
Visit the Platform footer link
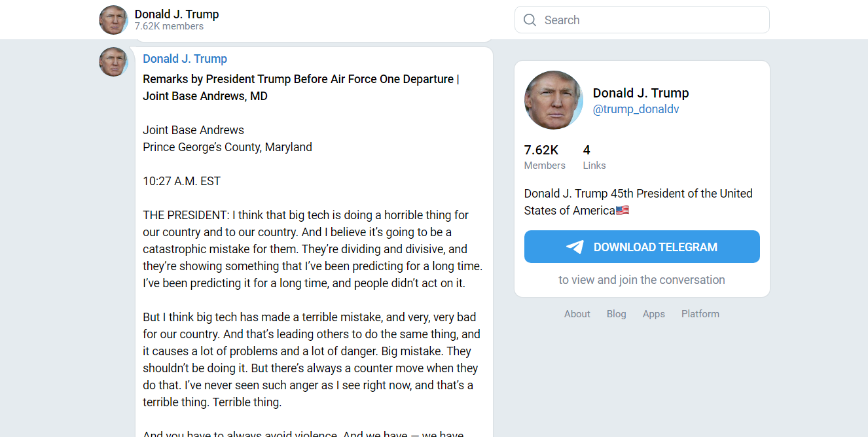pyautogui.click(x=700, y=314)
